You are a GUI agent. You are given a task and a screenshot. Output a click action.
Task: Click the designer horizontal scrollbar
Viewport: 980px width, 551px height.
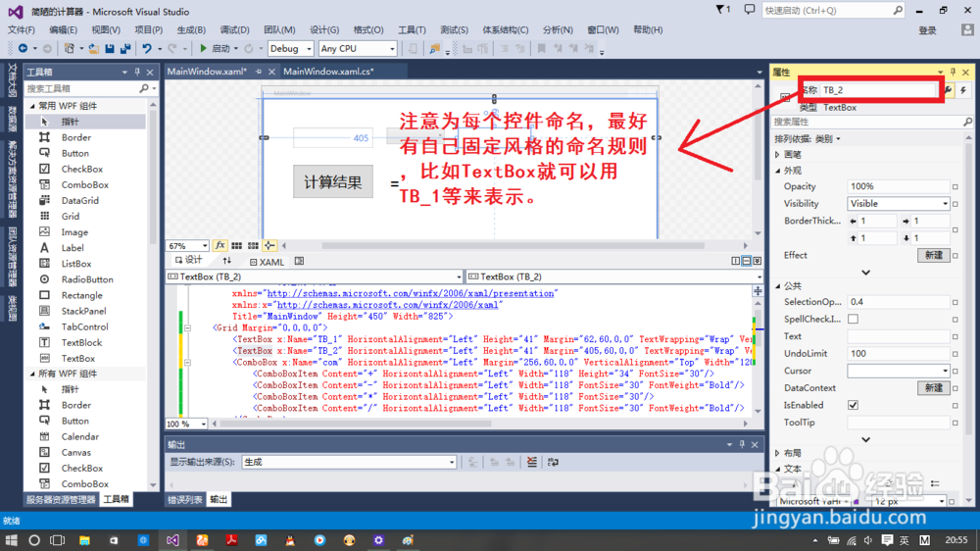pos(513,246)
